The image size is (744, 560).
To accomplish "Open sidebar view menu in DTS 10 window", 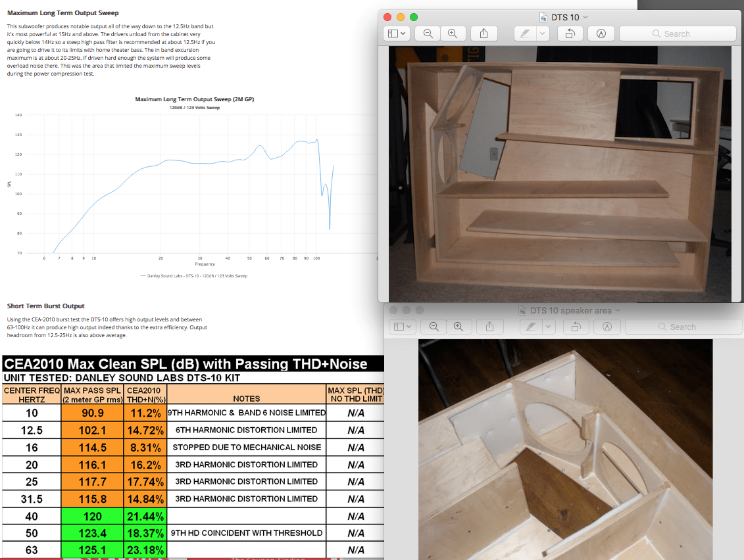I will (396, 34).
